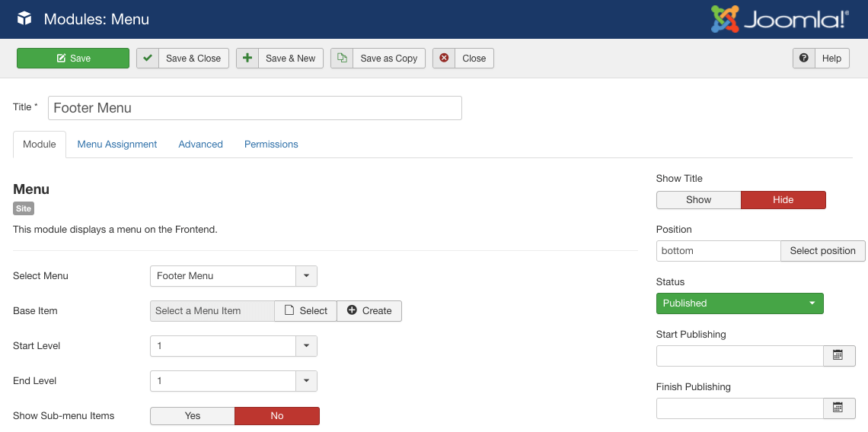
Task: Enable Show Sub-menu Items with Yes
Action: 193,416
